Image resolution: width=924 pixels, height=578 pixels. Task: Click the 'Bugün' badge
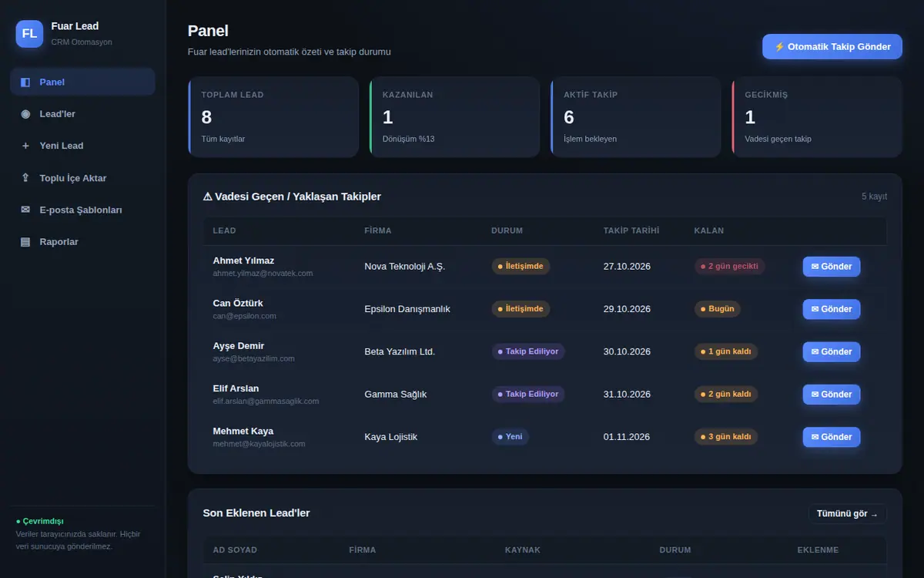pos(717,309)
